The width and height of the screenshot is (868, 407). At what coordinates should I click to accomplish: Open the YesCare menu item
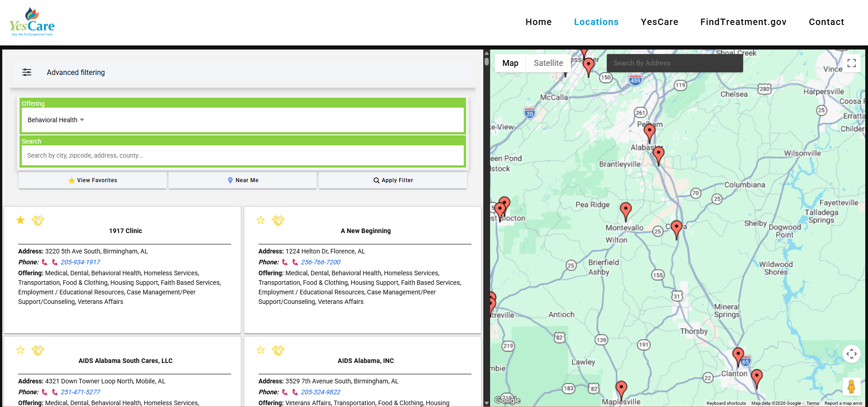(660, 22)
